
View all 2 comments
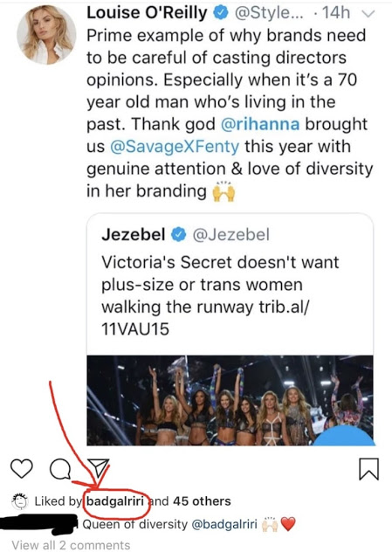(x=71, y=545)
